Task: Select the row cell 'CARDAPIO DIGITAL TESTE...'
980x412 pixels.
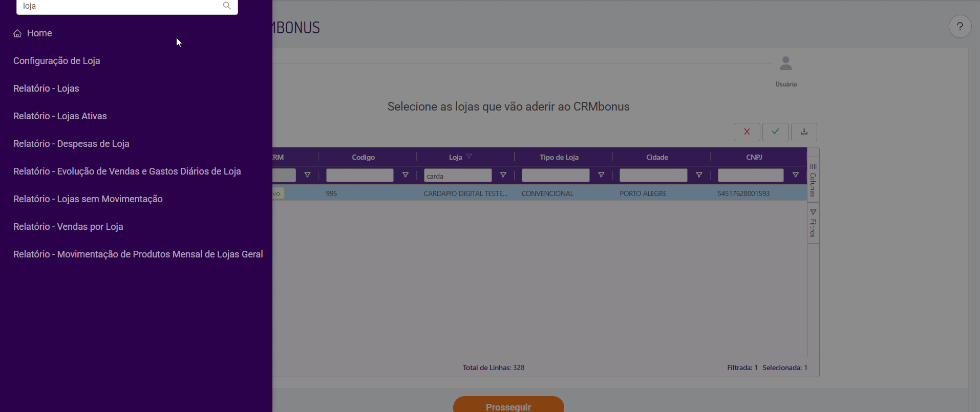Action: (x=466, y=193)
